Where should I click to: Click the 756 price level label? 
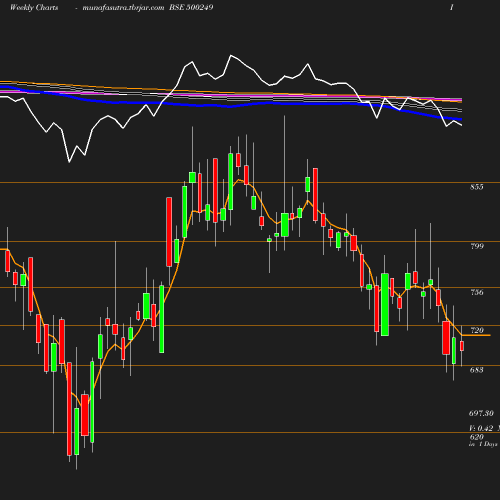tap(477, 292)
